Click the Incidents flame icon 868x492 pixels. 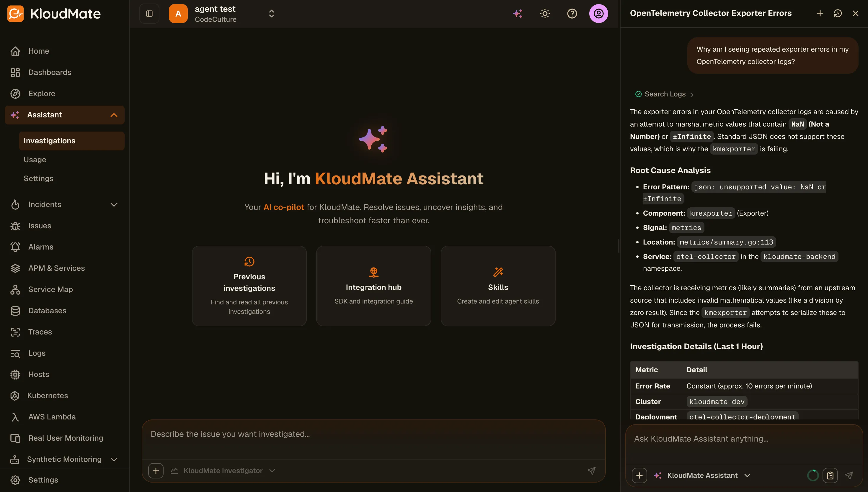point(15,204)
